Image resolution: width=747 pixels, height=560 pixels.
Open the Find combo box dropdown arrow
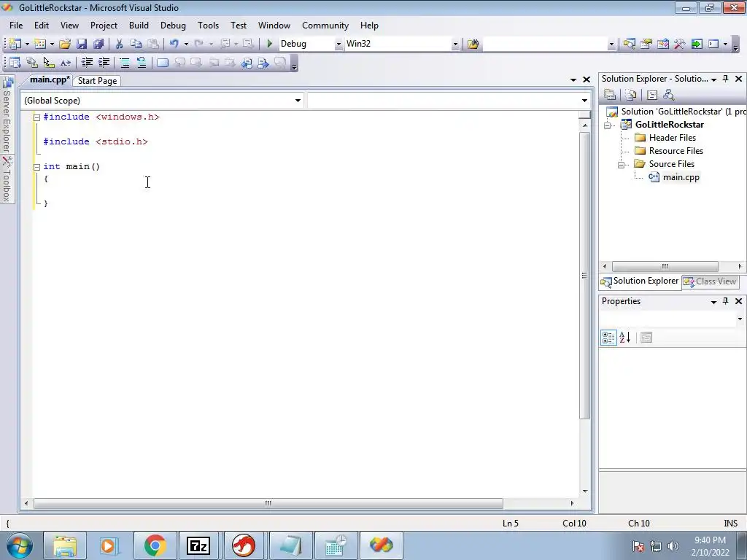(x=611, y=44)
